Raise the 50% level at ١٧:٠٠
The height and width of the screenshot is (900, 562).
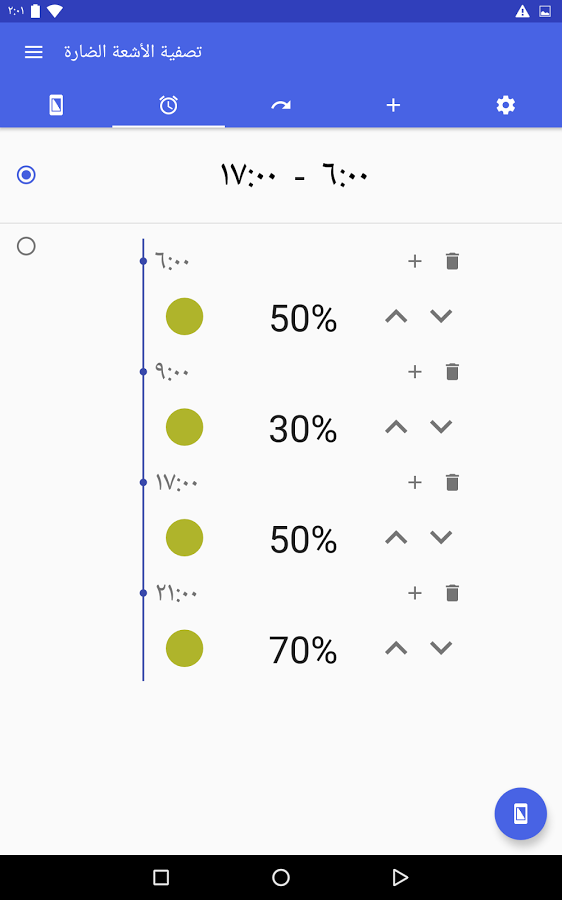[396, 537]
